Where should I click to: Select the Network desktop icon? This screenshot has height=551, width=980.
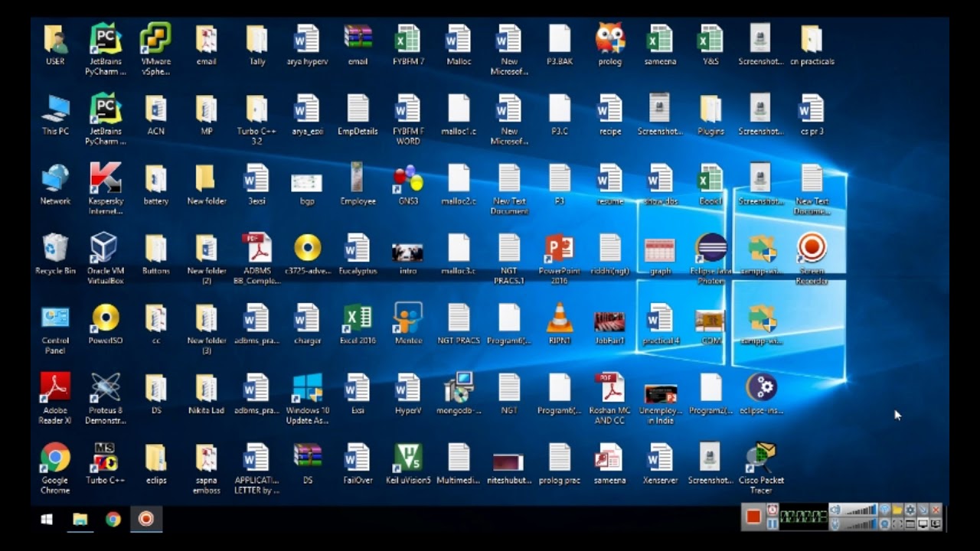click(55, 184)
